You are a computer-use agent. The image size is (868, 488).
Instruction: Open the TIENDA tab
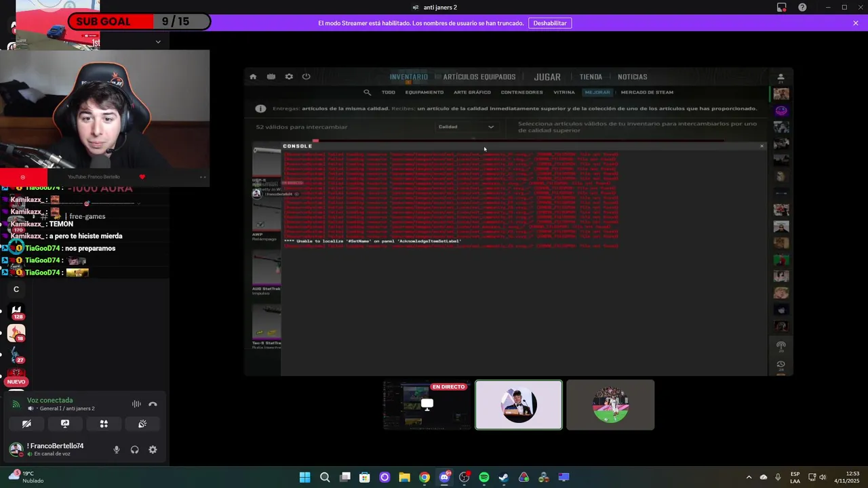(x=591, y=77)
